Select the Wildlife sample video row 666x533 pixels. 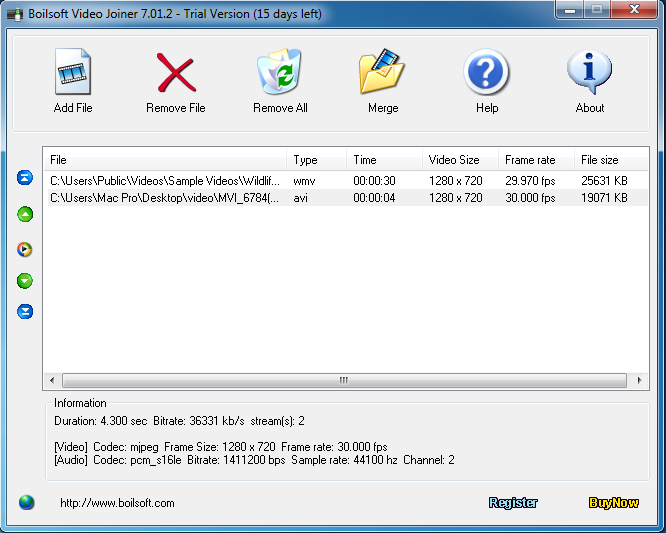coord(348,181)
